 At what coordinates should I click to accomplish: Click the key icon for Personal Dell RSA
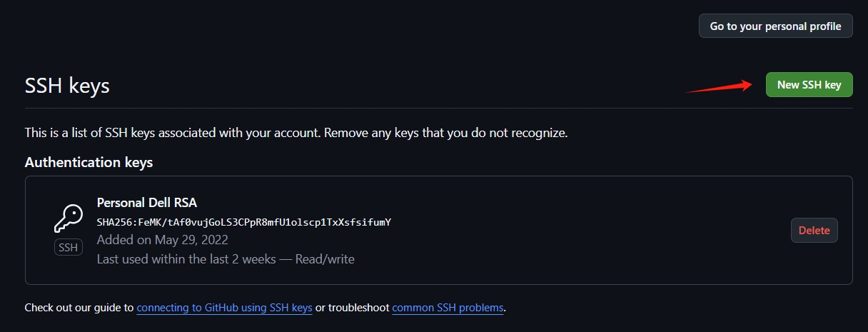[x=69, y=218]
